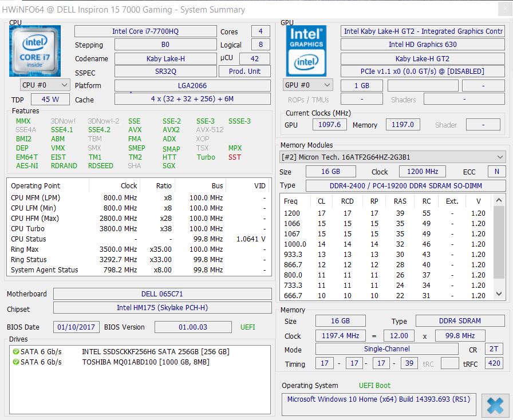Click the Ring Status operating point row

pos(139,260)
